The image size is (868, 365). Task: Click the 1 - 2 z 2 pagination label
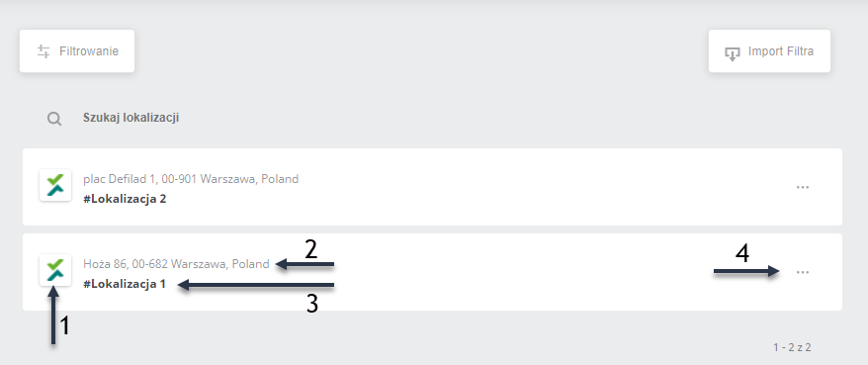tap(792, 348)
